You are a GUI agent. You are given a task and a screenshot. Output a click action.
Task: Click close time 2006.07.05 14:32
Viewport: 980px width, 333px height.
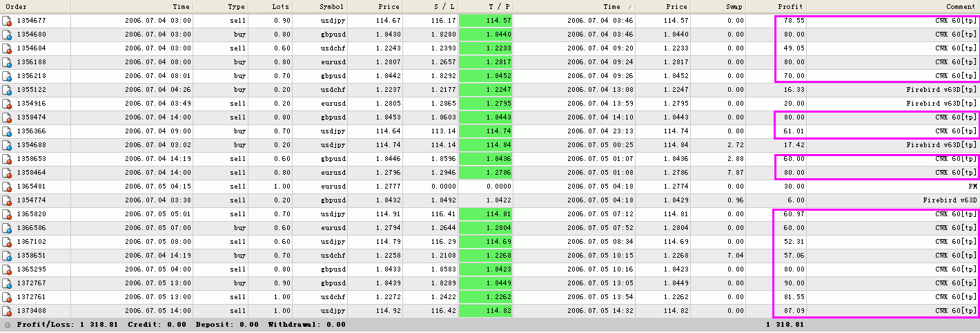[599, 311]
